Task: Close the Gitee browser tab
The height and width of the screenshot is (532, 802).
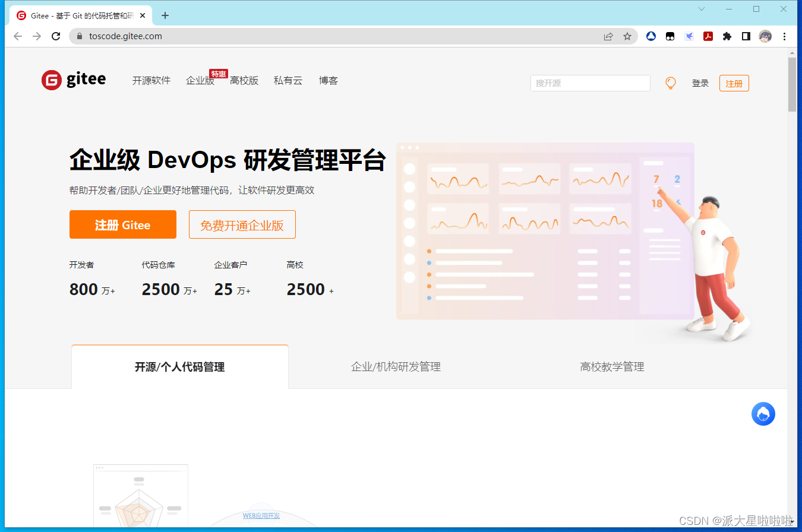Action: tap(143, 16)
